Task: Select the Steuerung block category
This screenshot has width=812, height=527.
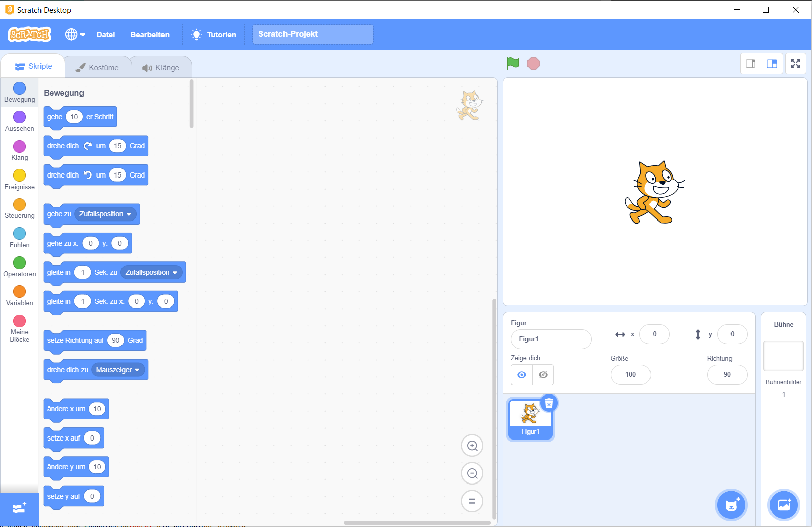Action: (x=20, y=208)
